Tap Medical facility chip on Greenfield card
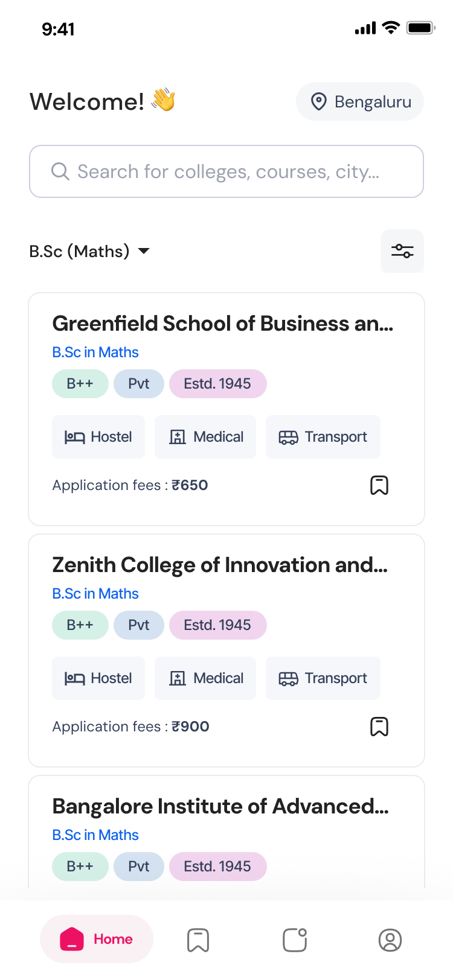Screen dimensions: 453x980 pyautogui.click(x=205, y=437)
